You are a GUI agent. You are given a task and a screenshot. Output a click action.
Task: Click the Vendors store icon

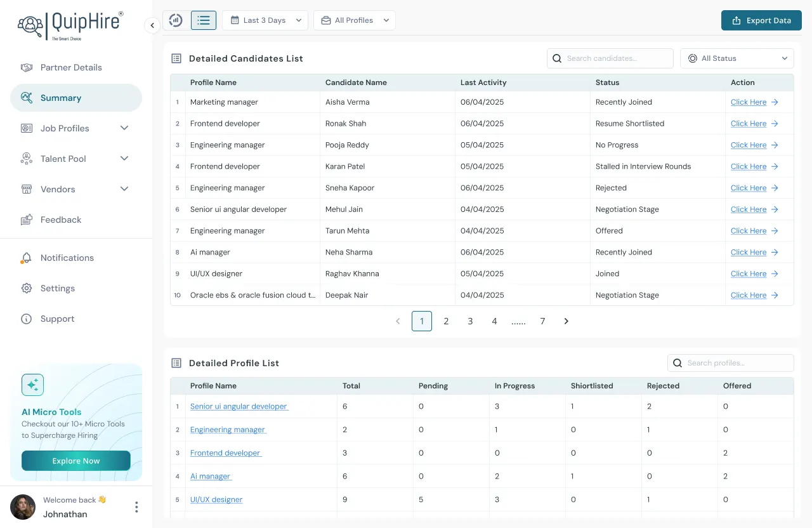tap(27, 189)
